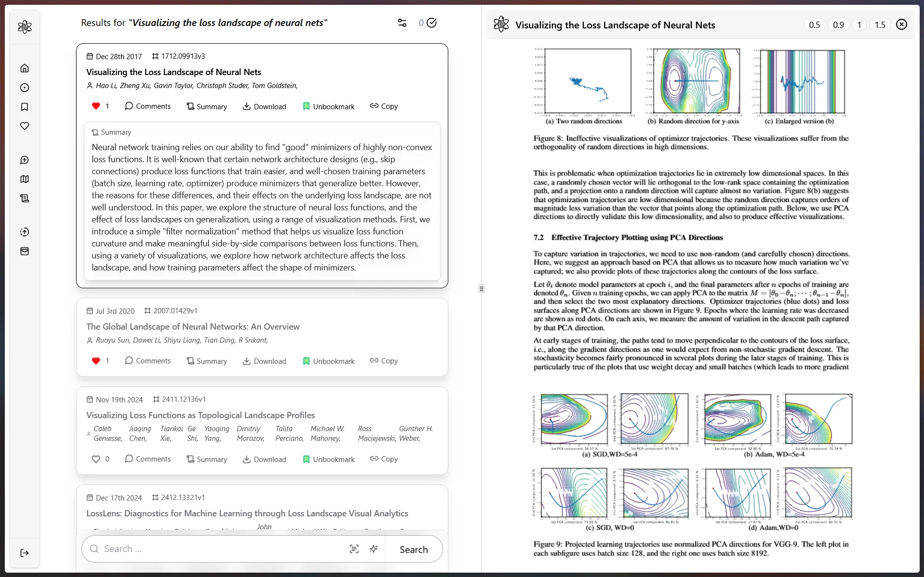Open the archive box icon in sidebar
Image resolution: width=924 pixels, height=577 pixels.
[25, 251]
